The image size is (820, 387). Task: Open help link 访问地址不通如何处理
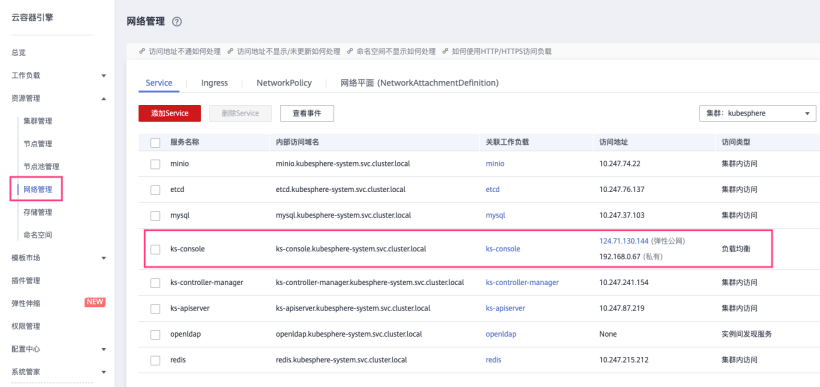pyautogui.click(x=185, y=52)
